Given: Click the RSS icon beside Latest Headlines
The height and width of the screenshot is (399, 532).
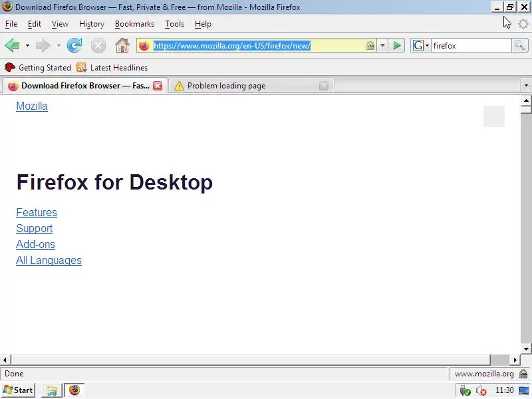Looking at the screenshot, I should 81,68.
